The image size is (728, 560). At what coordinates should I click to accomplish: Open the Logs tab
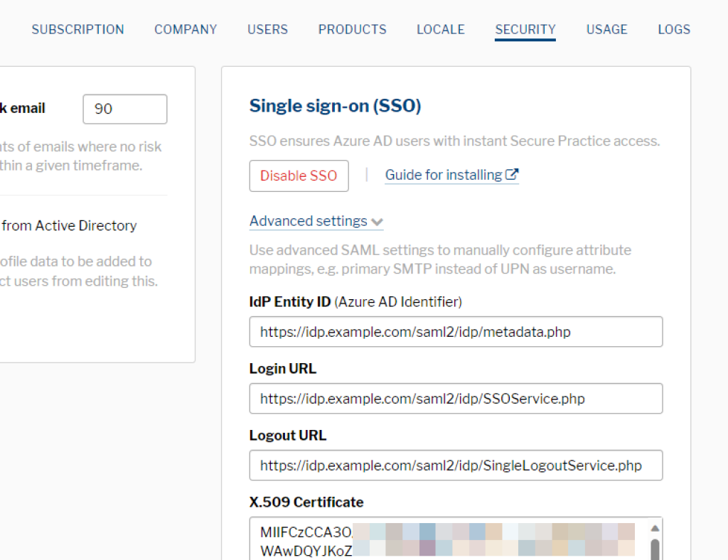pyautogui.click(x=673, y=29)
